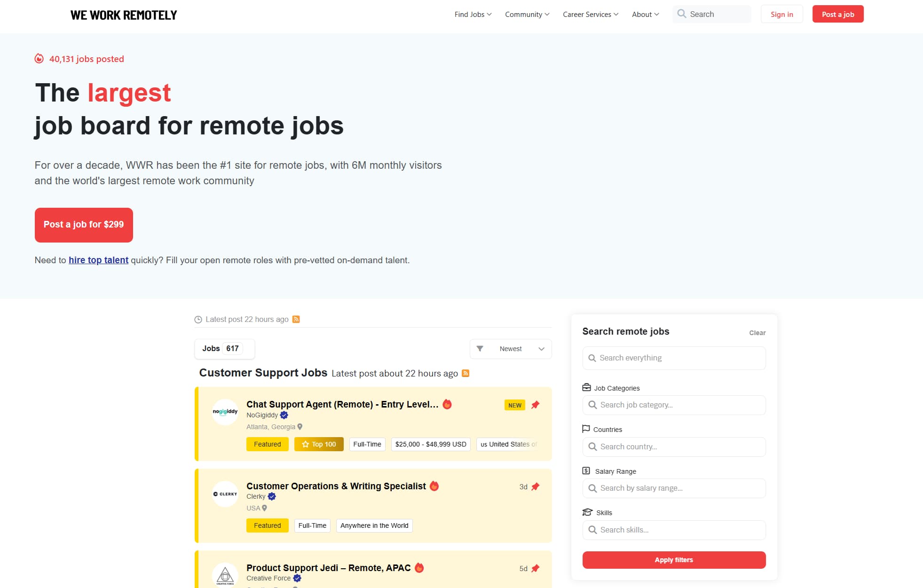Open RSS feed icon beside Latest post 22 hours ago
Screen dimensions: 923x588
(296, 319)
